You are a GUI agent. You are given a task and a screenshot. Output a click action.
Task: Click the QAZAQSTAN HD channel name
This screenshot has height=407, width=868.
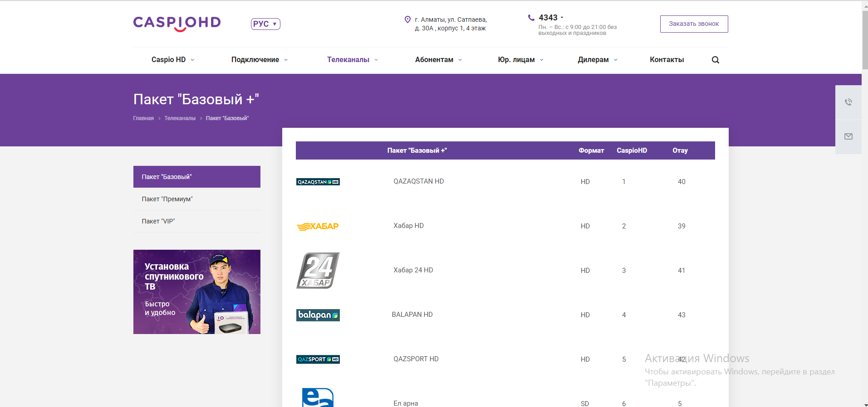[x=418, y=181]
